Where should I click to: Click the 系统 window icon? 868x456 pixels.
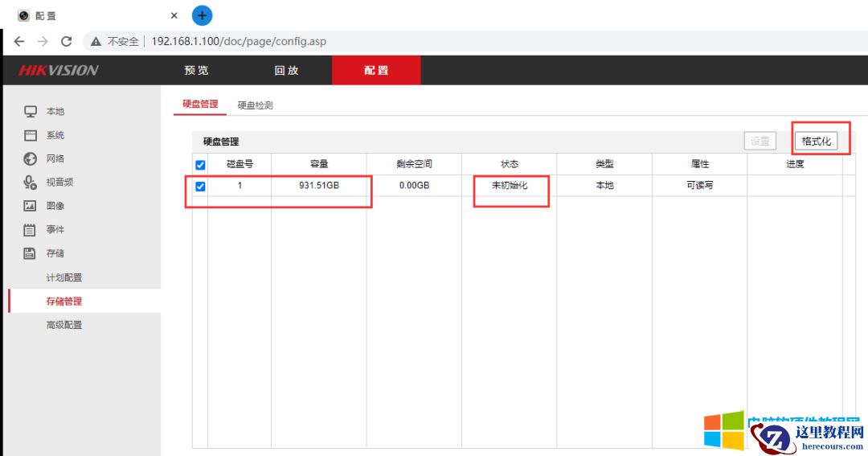tap(31, 135)
